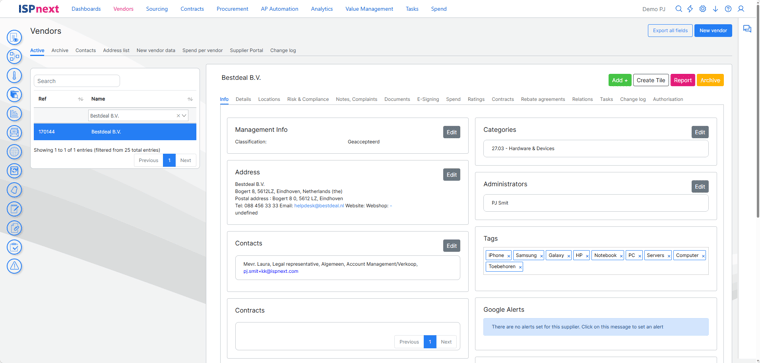Remove the Notebook tag

pos(621,255)
